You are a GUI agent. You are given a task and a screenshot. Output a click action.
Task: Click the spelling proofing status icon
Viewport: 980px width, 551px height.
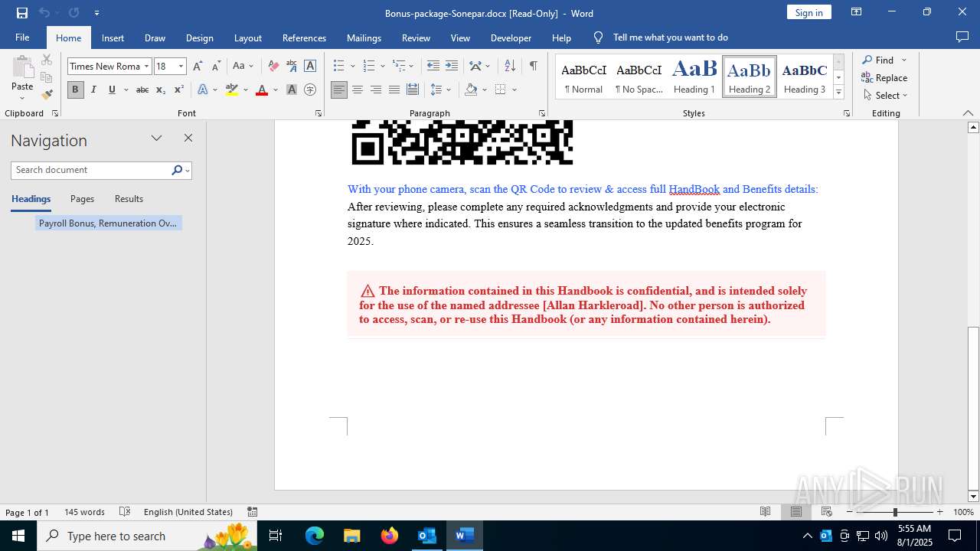point(125,512)
